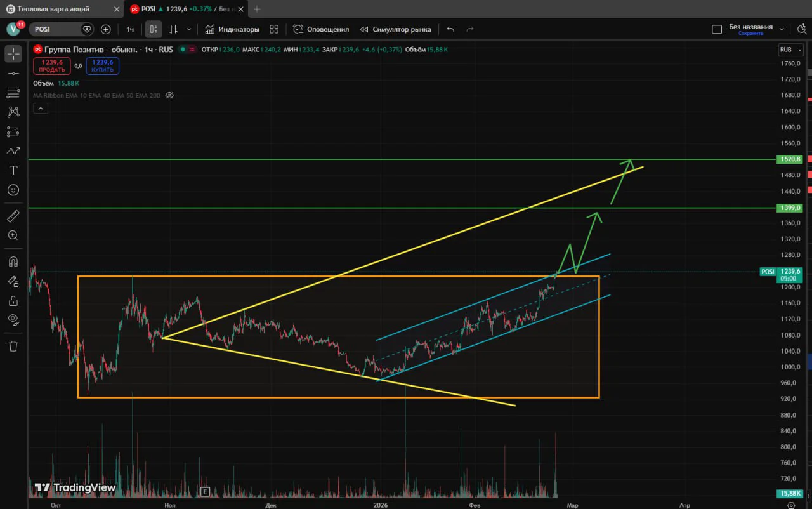The width and height of the screenshot is (812, 509).
Task: Collapse the indicator legend chevron
Action: coord(40,109)
